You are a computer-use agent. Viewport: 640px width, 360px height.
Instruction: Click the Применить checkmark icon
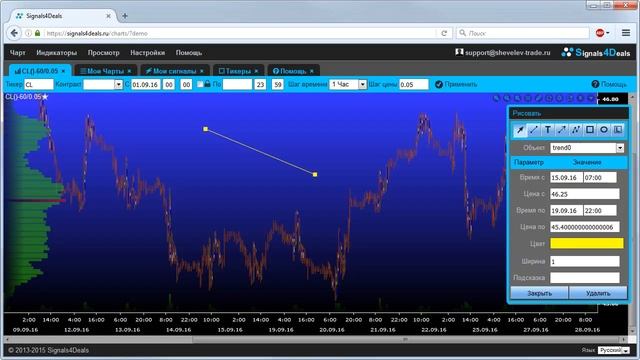(x=439, y=84)
